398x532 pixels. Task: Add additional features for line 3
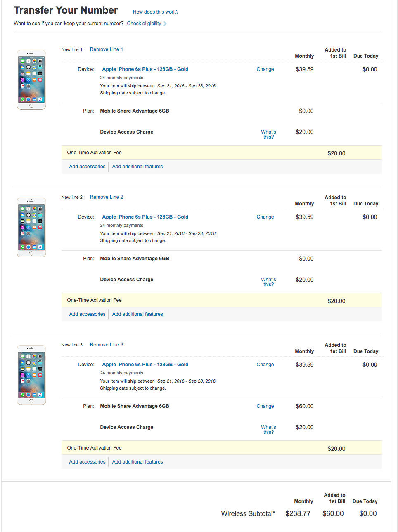137,462
